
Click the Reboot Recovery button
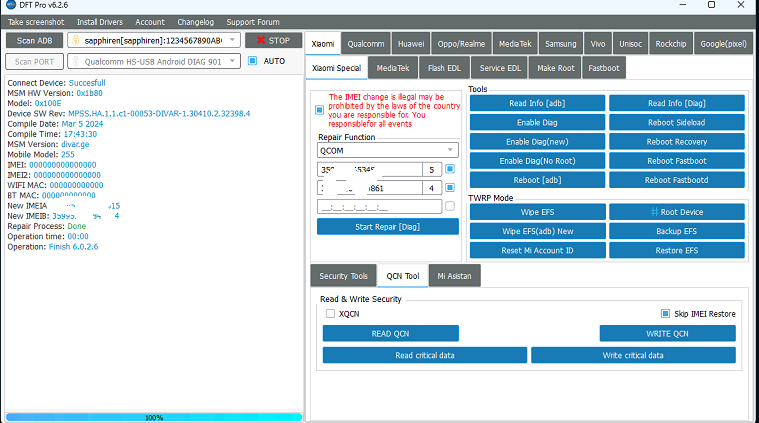click(x=677, y=142)
